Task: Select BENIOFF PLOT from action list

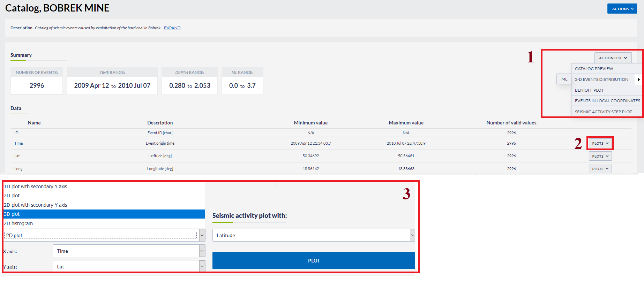Action: tap(589, 90)
